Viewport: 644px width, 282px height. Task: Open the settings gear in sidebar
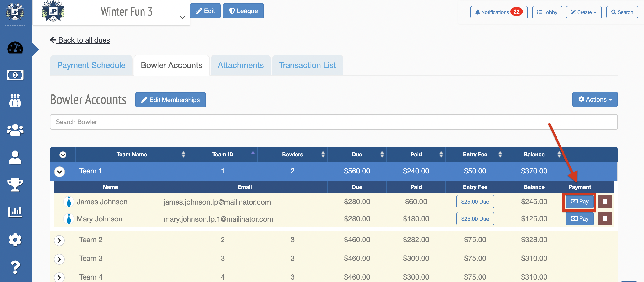click(x=15, y=240)
